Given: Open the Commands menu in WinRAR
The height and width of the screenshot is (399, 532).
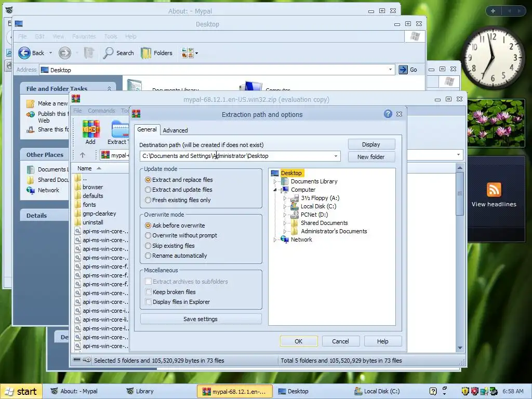Looking at the screenshot, I should tap(101, 111).
